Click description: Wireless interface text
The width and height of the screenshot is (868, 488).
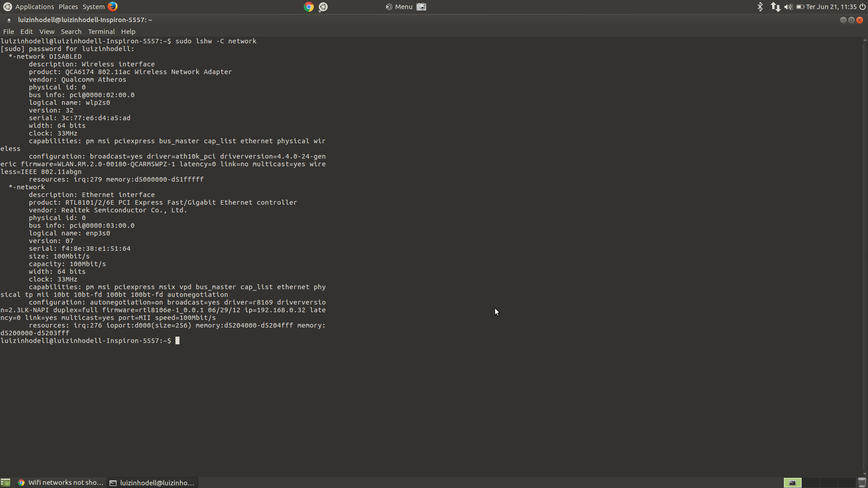pyautogui.click(x=92, y=64)
